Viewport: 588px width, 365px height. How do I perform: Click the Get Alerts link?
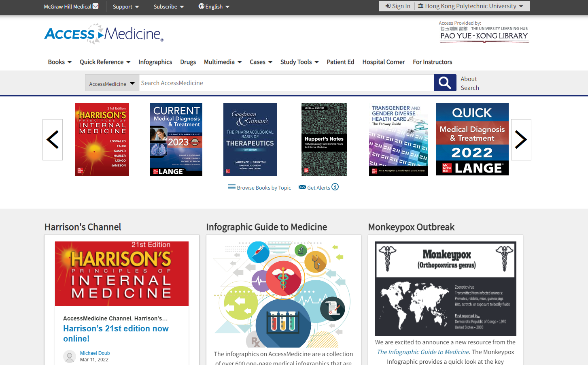click(319, 188)
